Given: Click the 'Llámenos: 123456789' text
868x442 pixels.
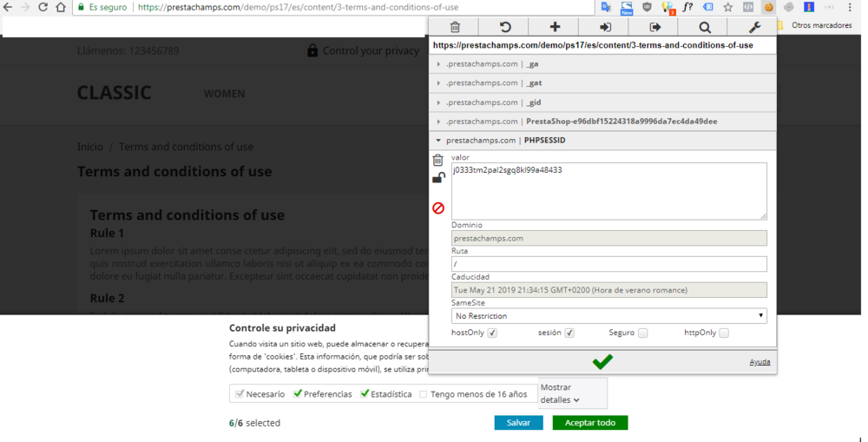Looking at the screenshot, I should click(128, 51).
